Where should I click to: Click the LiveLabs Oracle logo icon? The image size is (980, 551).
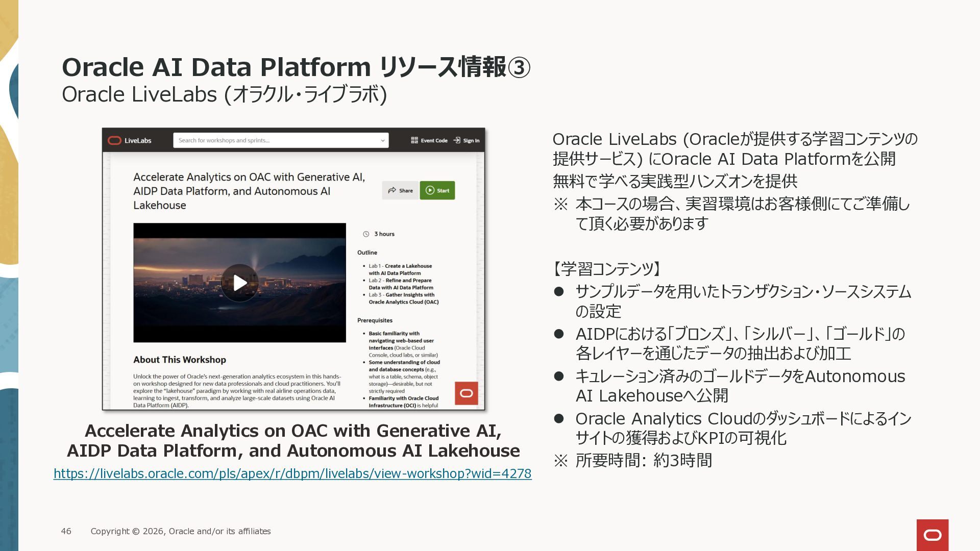(x=115, y=140)
